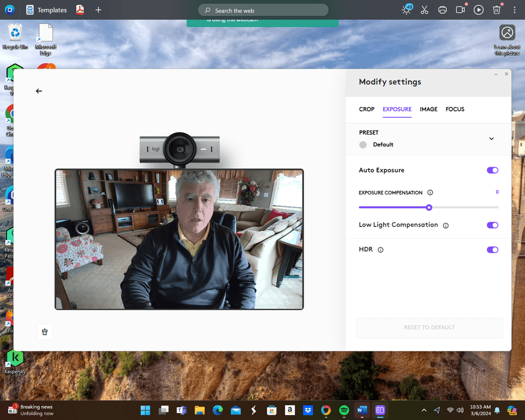
Task: Disable Low Light Compensation
Action: coord(492,225)
